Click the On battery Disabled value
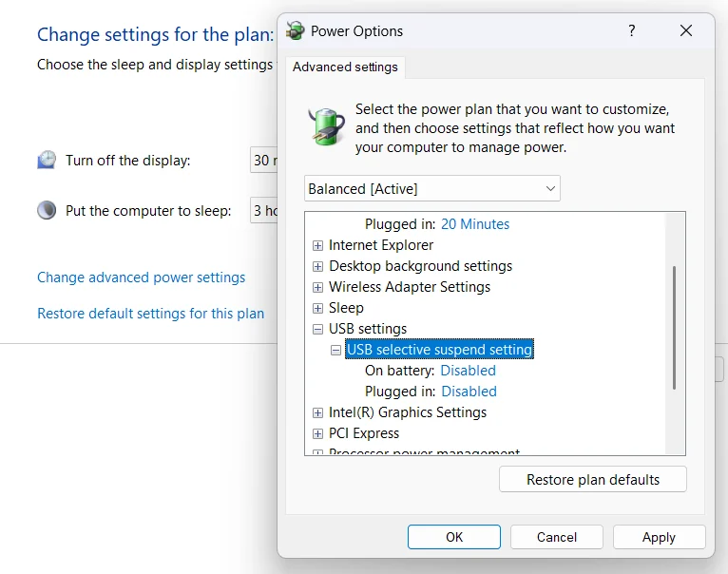The width and height of the screenshot is (728, 574). pyautogui.click(x=468, y=371)
